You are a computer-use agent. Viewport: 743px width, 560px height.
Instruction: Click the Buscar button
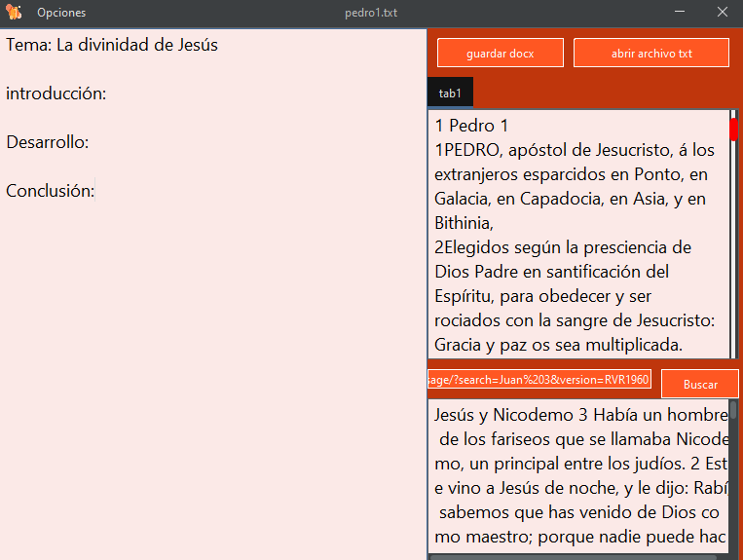(x=700, y=385)
